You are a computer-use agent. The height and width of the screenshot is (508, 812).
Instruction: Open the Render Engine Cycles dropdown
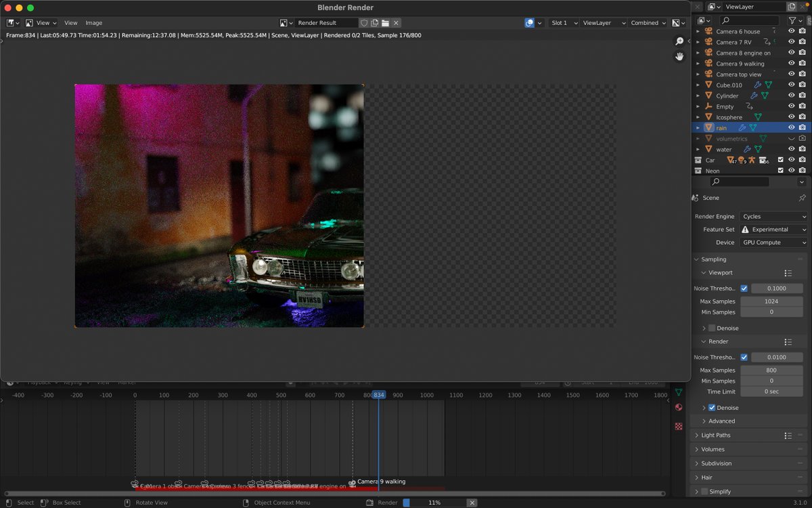(773, 217)
